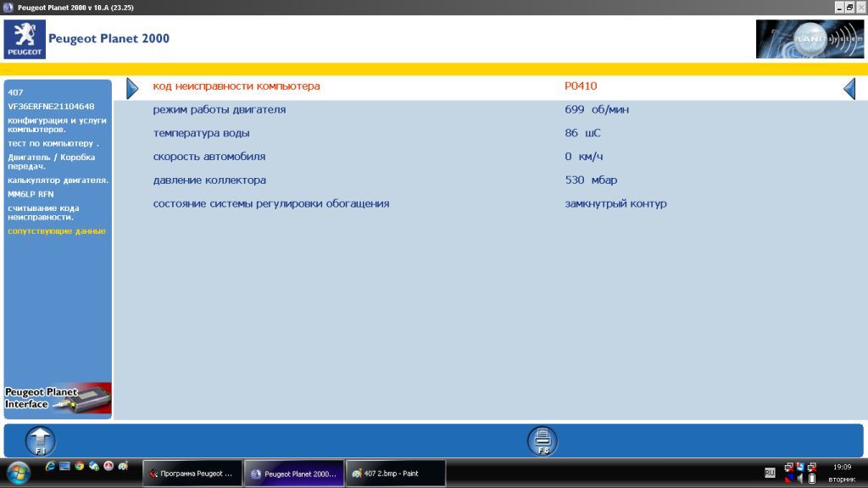Click the Peugeot Planet 2000 taskbar button
868x488 pixels.
(x=294, y=474)
